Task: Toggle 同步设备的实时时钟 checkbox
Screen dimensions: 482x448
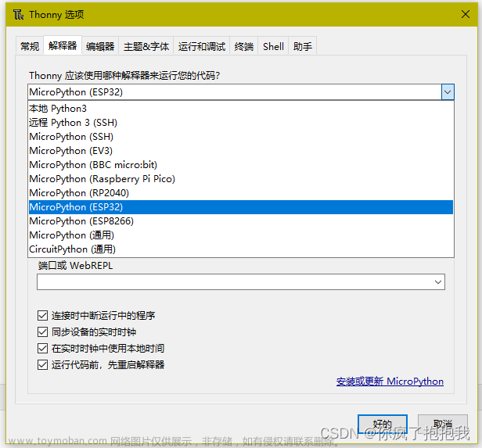Action: tap(42, 332)
